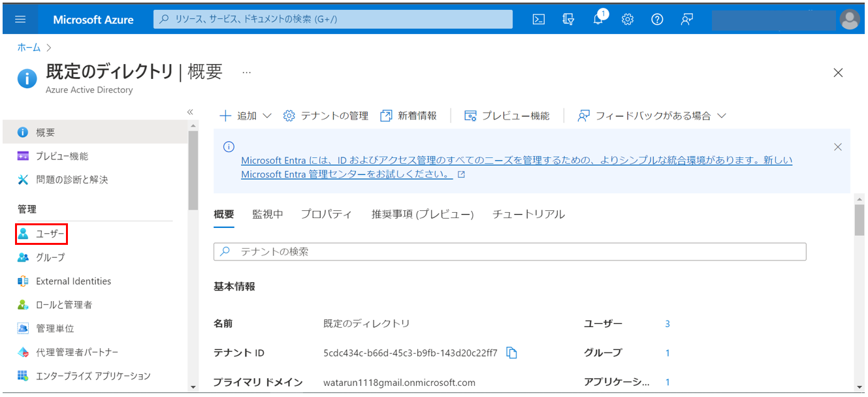The width and height of the screenshot is (868, 397).
Task: Click テナントの管理 in the toolbar
Action: click(328, 115)
